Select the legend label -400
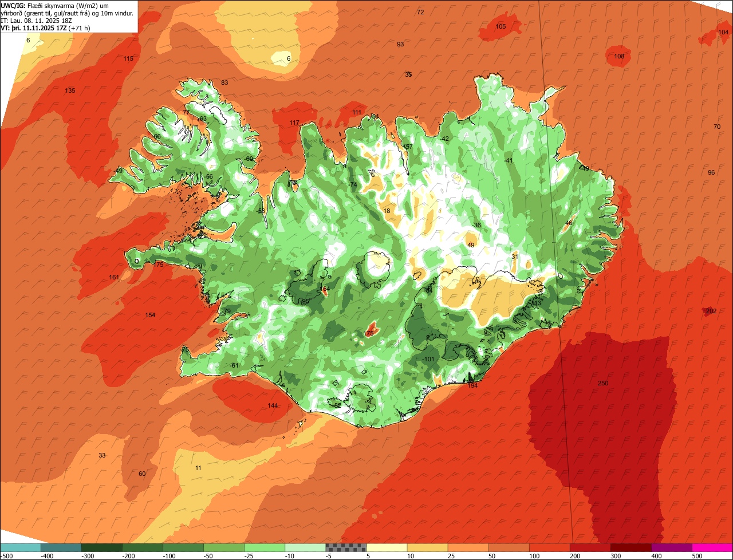Viewport: 733px width, 560px height. pos(46,556)
